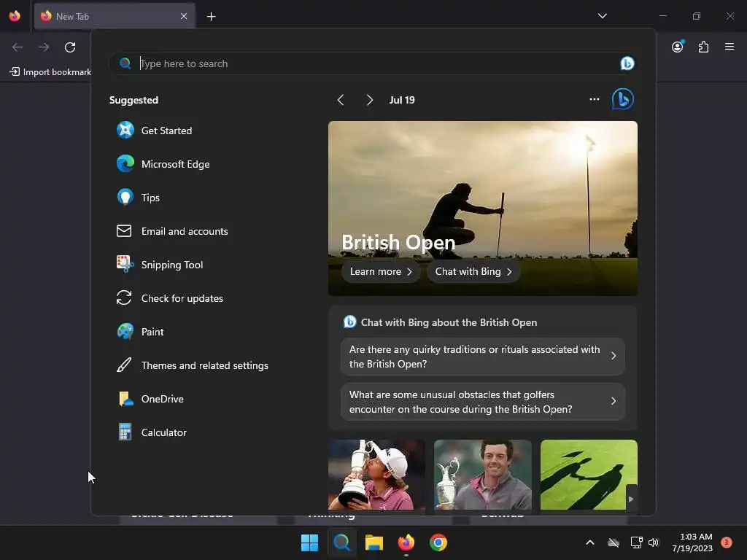Screen dimensions: 747x560
Task: Close the New Tab tab
Action: (x=184, y=16)
